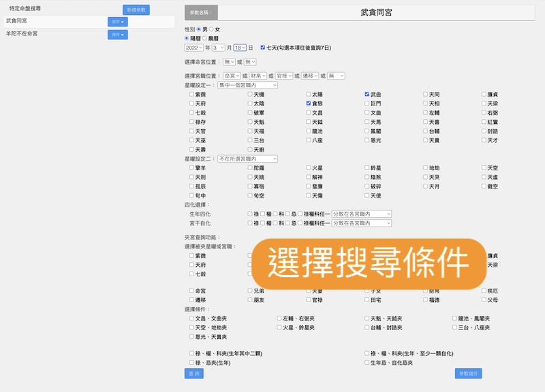Select the 羊陀不在命宮 entry in the left list
The width and height of the screenshot is (545, 392).
[x=22, y=33]
